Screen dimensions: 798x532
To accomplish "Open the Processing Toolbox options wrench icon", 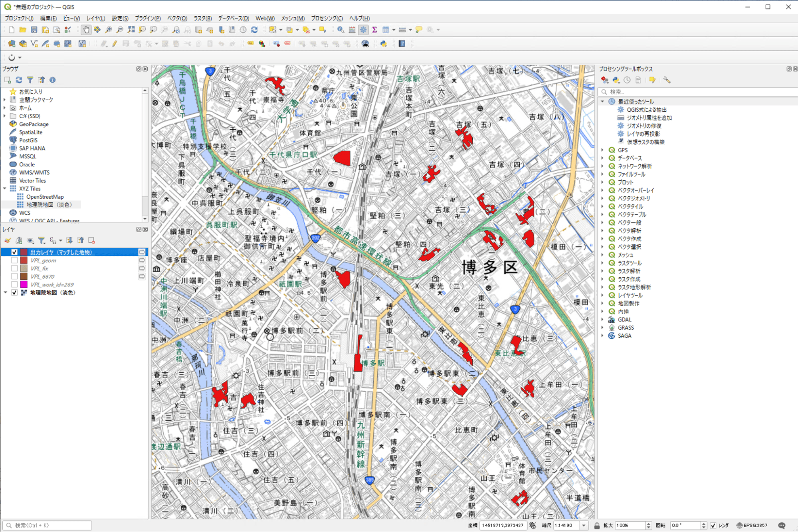I will coord(667,80).
